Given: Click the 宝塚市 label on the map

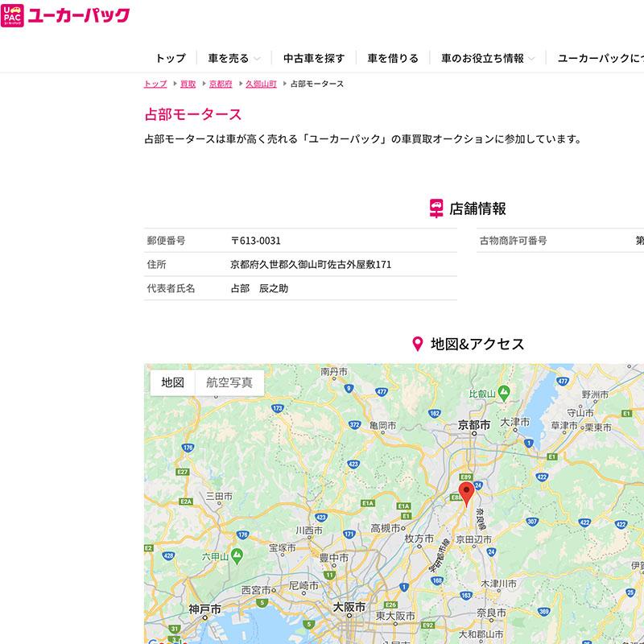Looking at the screenshot, I should [283, 548].
